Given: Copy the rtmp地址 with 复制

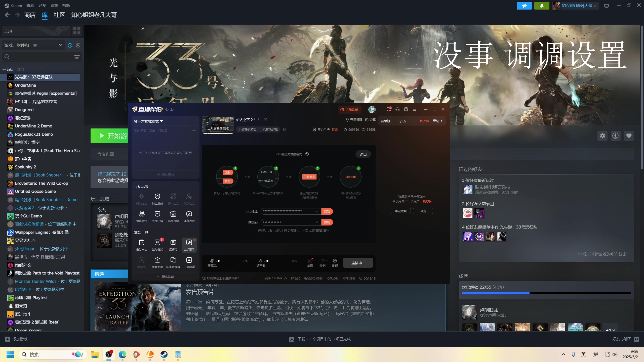Looking at the screenshot, I should [x=327, y=211].
